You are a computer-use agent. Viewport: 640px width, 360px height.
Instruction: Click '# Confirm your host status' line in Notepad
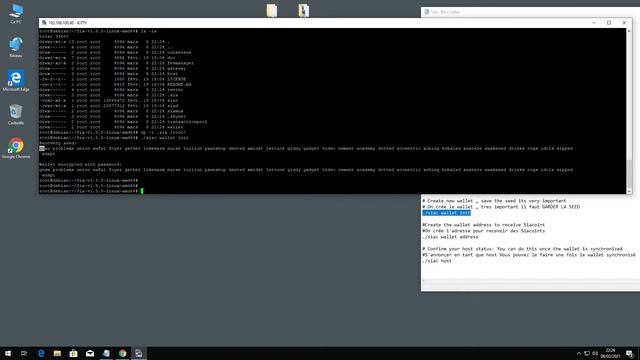522,249
